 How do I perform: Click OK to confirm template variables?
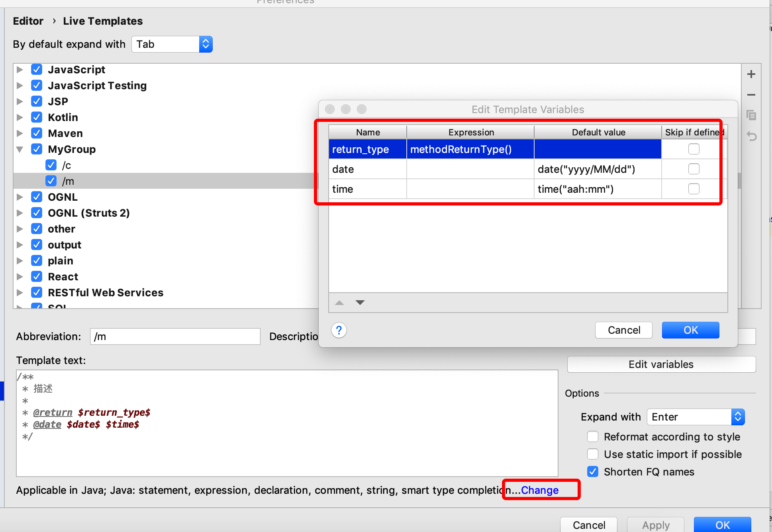(690, 329)
